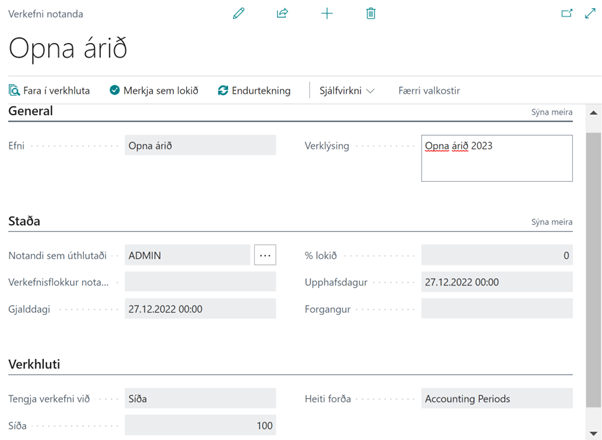Collapse the General section header
The width and height of the screenshot is (602, 440).
pos(31,111)
